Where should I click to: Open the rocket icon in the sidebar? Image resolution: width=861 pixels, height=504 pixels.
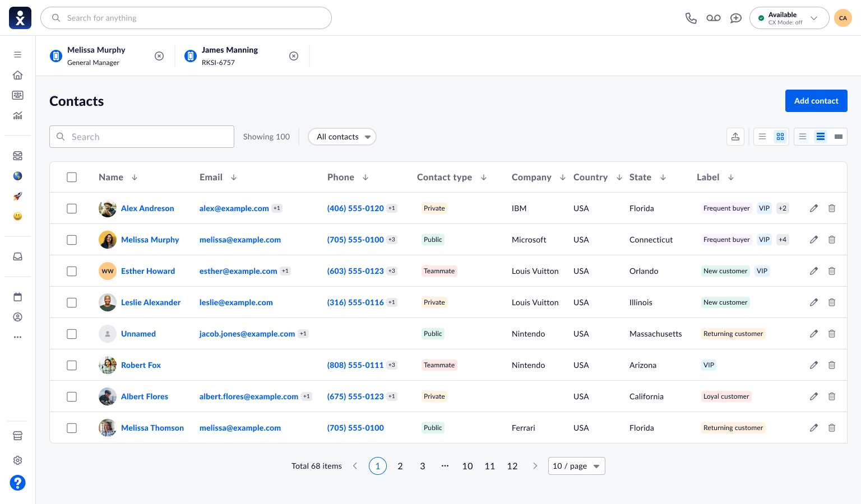tap(18, 196)
